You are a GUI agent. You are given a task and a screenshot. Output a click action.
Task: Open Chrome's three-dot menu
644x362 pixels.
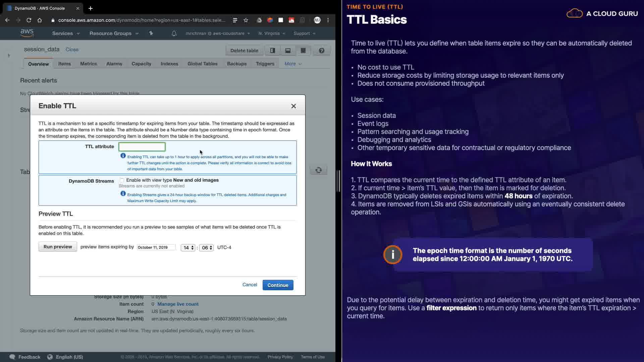pos(328,20)
